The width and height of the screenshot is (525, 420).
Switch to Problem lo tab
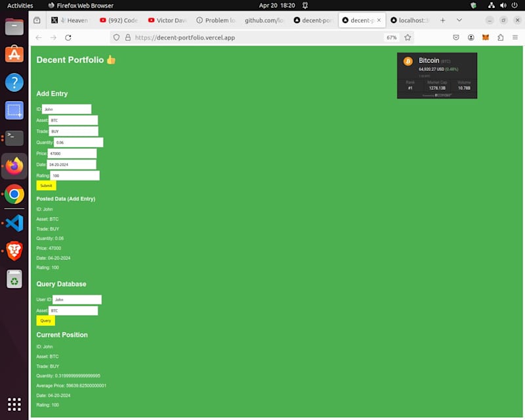216,20
